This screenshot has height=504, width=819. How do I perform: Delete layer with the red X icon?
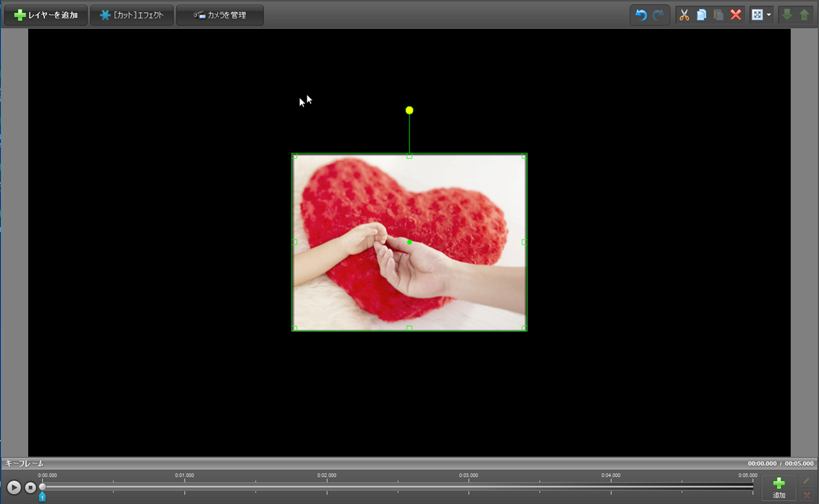736,15
